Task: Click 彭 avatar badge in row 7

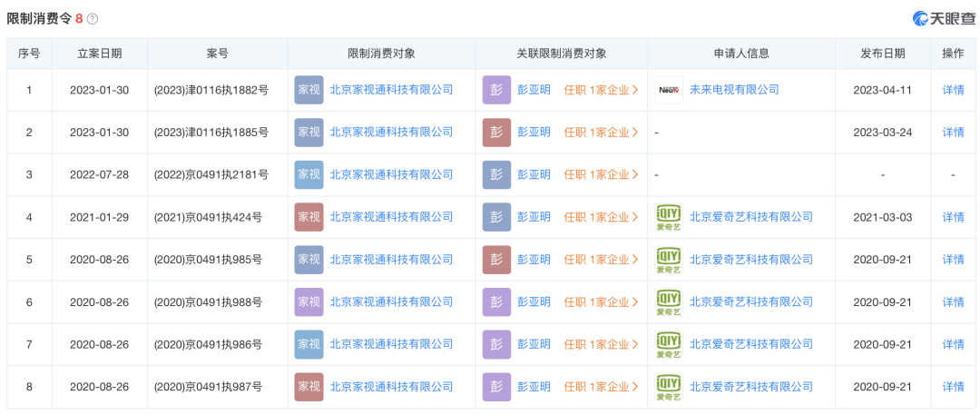Action: 496,344
